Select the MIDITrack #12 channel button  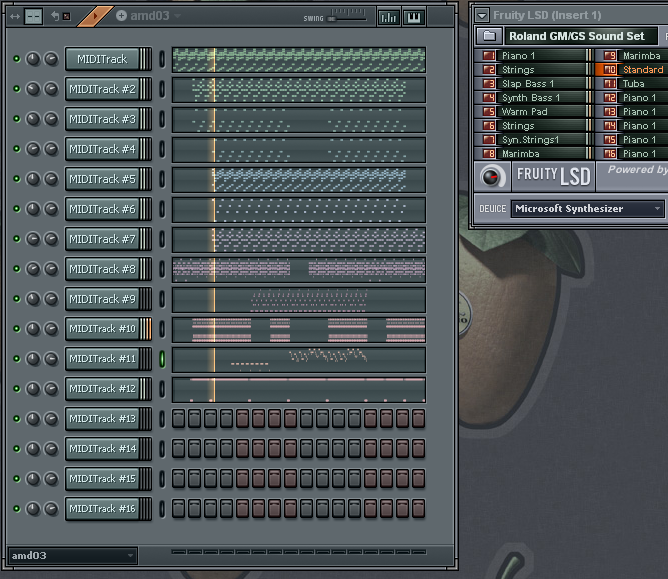(x=102, y=389)
